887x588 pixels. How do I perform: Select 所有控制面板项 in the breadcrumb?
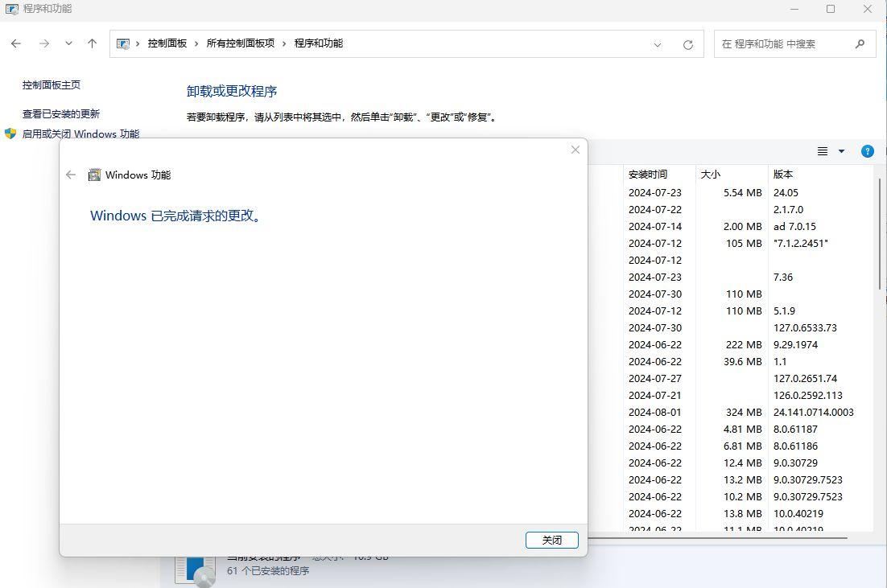(x=241, y=43)
